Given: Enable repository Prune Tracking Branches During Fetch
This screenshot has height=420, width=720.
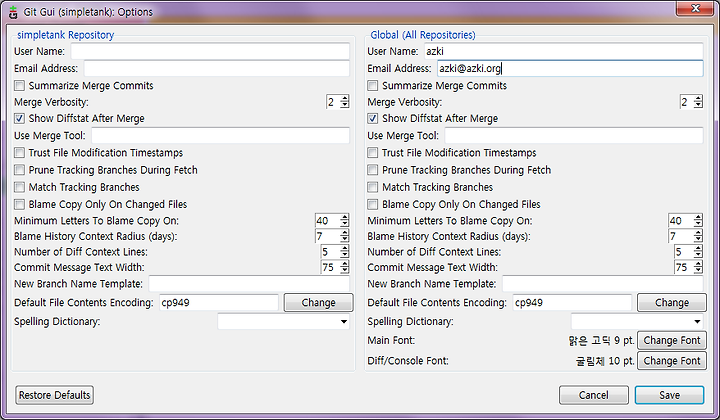Looking at the screenshot, I should 20,170.
